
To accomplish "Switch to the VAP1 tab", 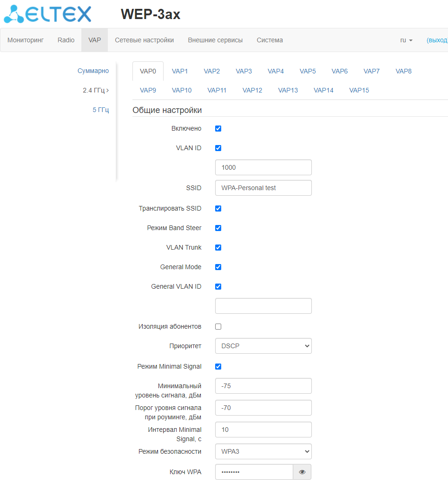I will [180, 71].
